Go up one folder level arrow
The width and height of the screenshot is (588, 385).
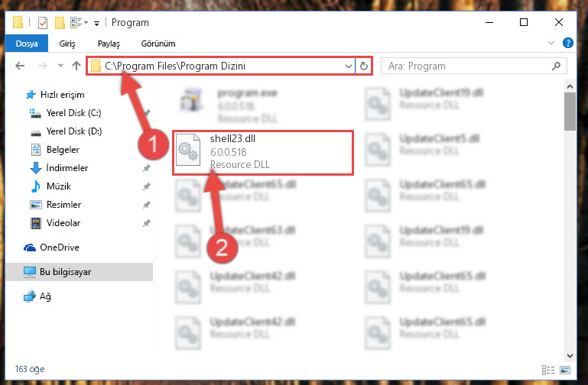(x=76, y=66)
